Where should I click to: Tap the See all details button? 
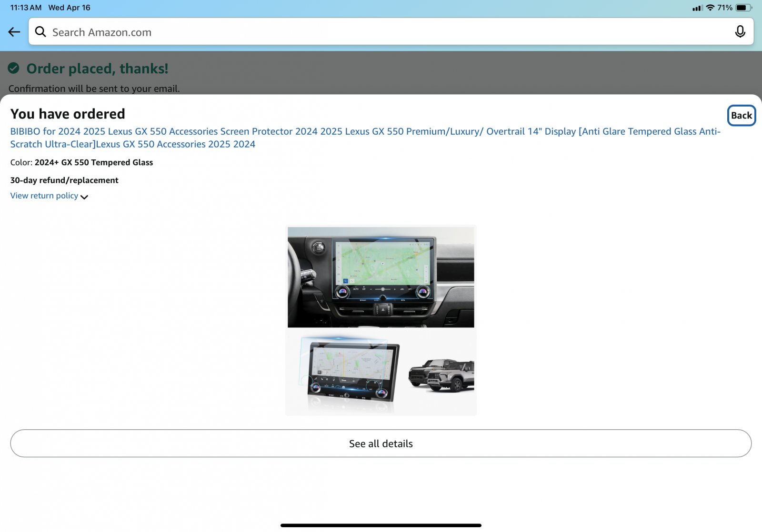[x=381, y=443]
